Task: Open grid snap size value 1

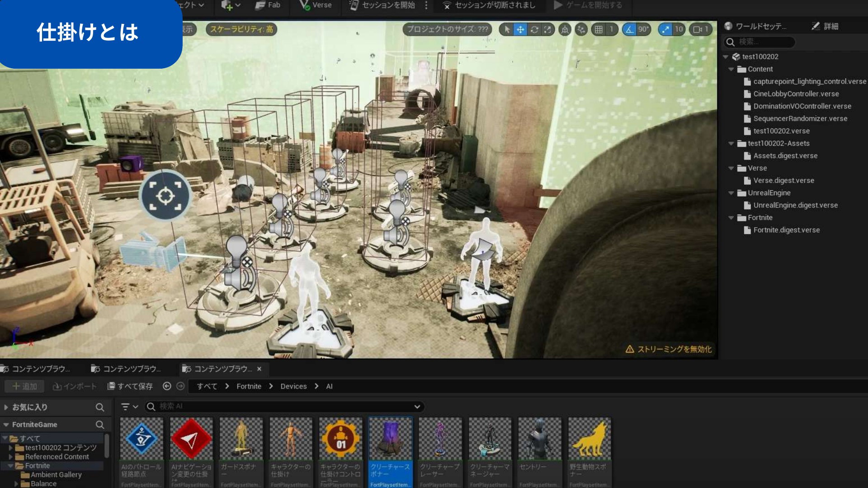Action: 612,29
